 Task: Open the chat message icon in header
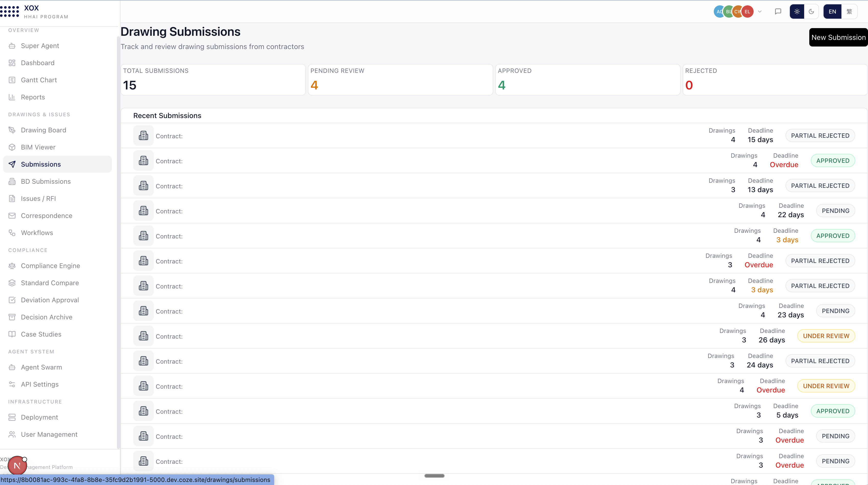(x=778, y=11)
